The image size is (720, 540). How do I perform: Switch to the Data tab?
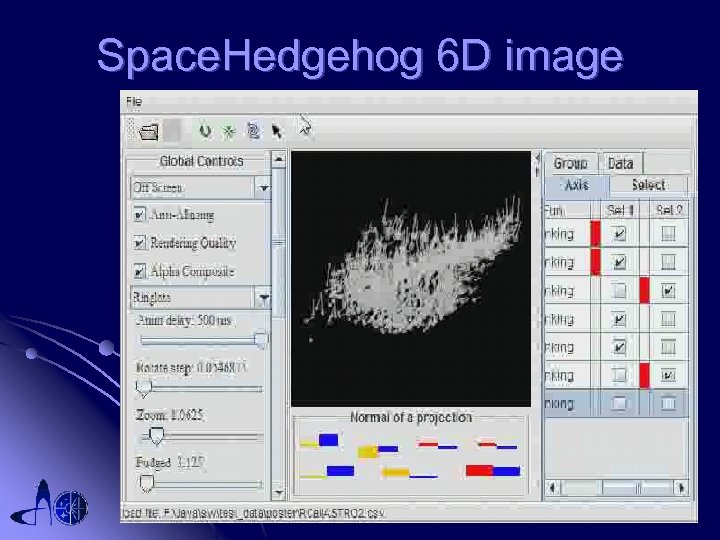tap(620, 163)
